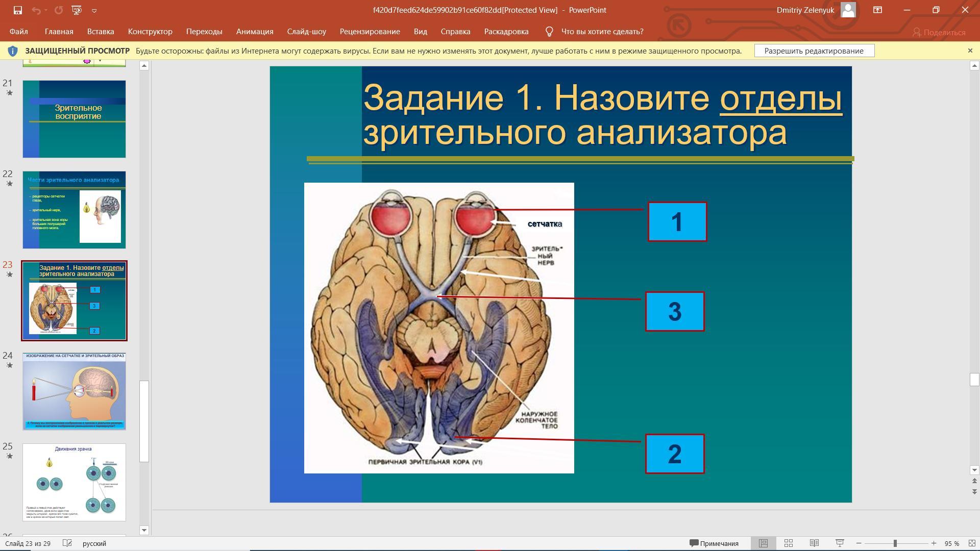This screenshot has width=980, height=551.
Task: Start slideshow from beginning via toolbar icon
Action: pyautogui.click(x=77, y=10)
